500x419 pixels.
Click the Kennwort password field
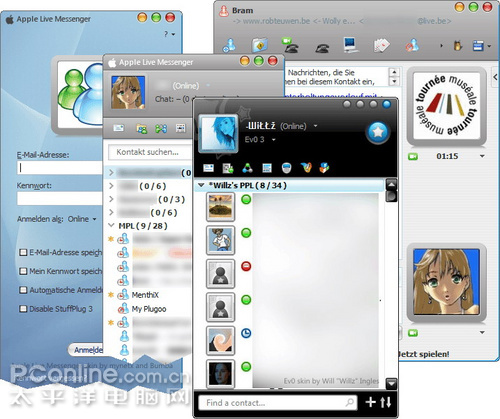point(60,199)
